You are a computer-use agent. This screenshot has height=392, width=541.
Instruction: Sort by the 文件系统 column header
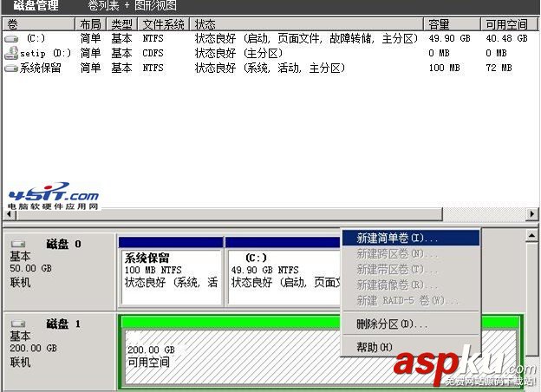tap(164, 24)
